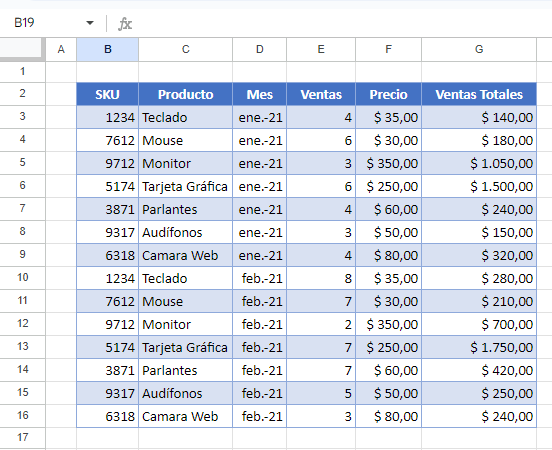The width and height of the screenshot is (552, 450).
Task: Select total $ 1.750,00 cell
Action: tap(479, 347)
